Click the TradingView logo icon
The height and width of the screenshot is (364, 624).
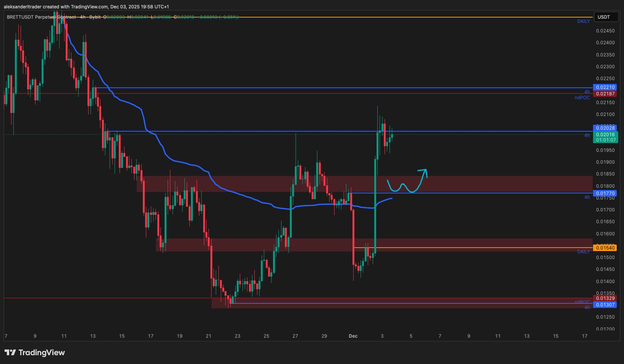click(x=10, y=353)
